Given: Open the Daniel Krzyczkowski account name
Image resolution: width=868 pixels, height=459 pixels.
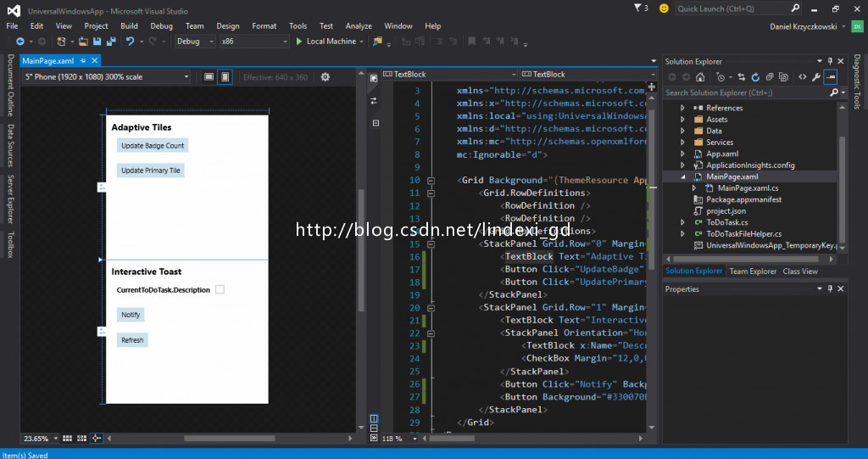Looking at the screenshot, I should click(804, 26).
